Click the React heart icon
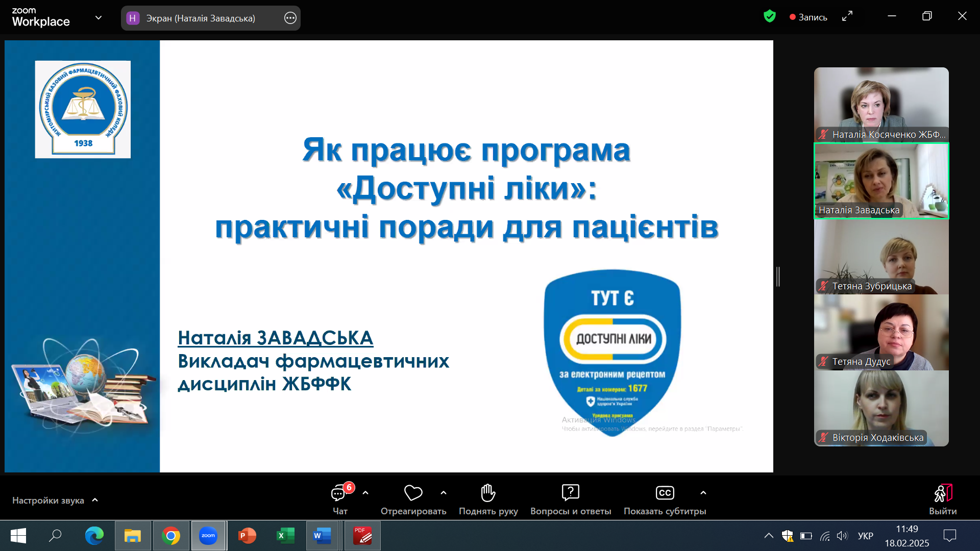The width and height of the screenshot is (980, 551). [x=413, y=493]
